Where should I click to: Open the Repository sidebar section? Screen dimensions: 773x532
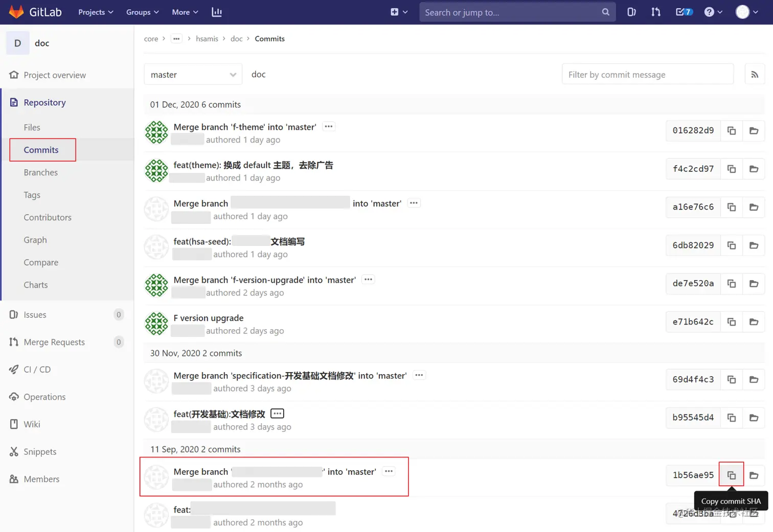(44, 103)
